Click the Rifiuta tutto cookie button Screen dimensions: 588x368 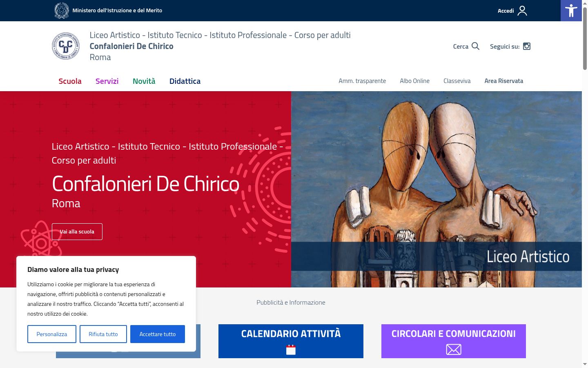tap(103, 334)
